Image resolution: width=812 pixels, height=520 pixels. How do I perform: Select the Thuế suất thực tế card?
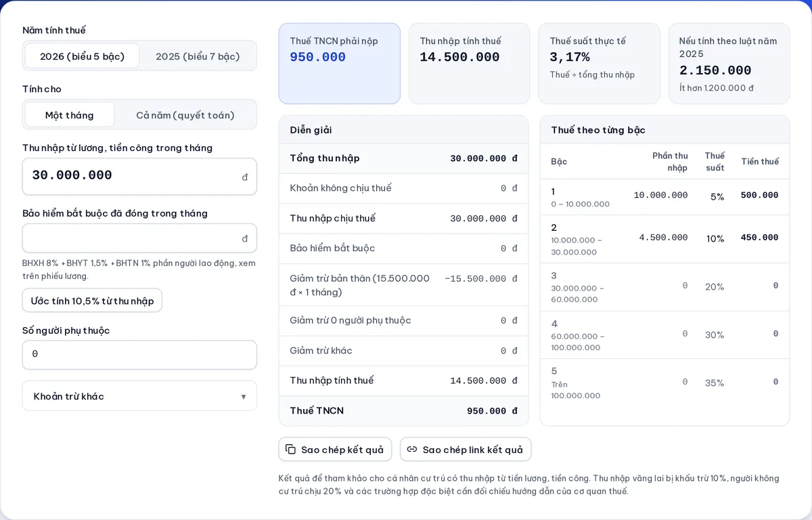[x=599, y=64]
